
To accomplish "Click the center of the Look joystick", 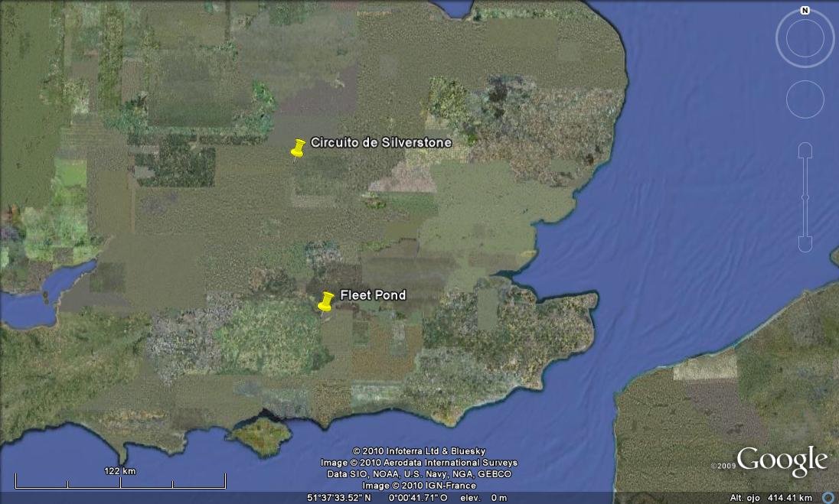I will click(x=805, y=38).
